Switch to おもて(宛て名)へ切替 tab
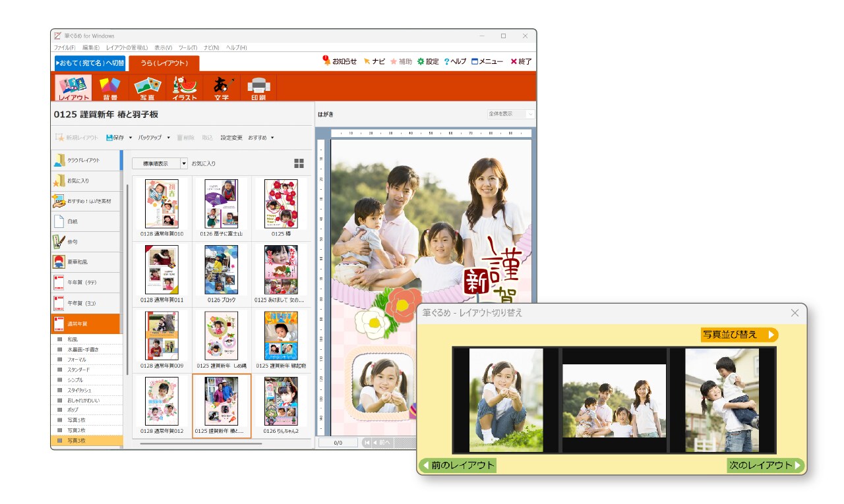This screenshot has width=844, height=504. (90, 63)
